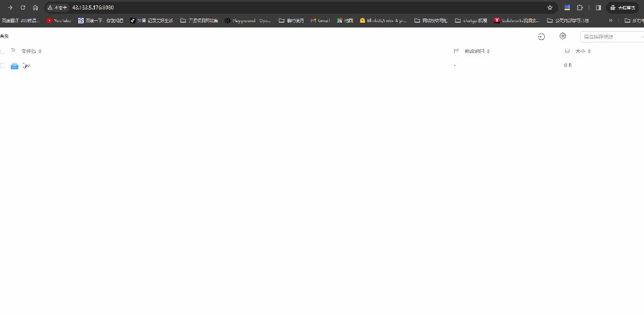
Task: Sort by the modified time column
Action: point(474,51)
